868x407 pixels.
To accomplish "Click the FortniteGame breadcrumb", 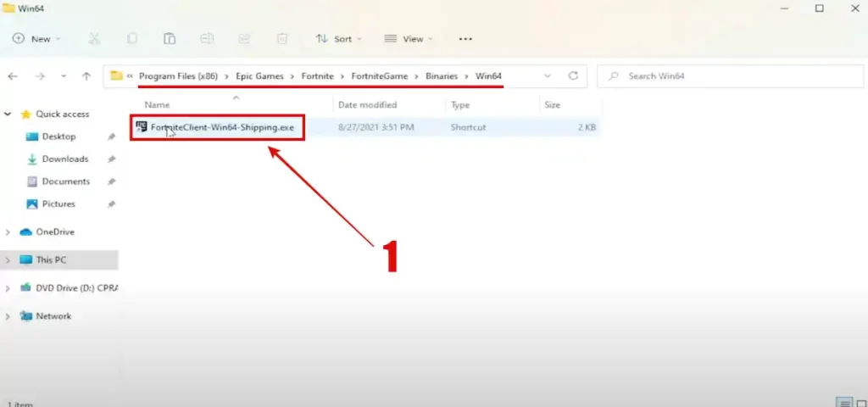I will tap(379, 75).
